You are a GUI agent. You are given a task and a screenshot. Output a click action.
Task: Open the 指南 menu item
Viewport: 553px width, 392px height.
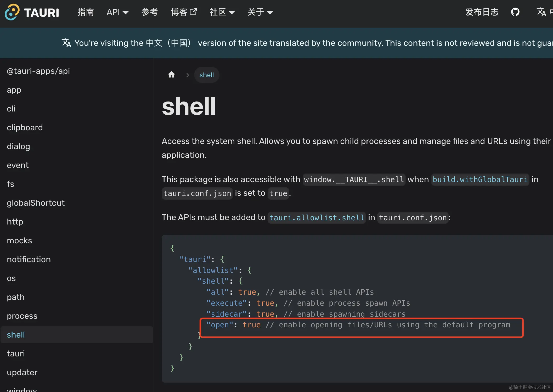coord(86,12)
